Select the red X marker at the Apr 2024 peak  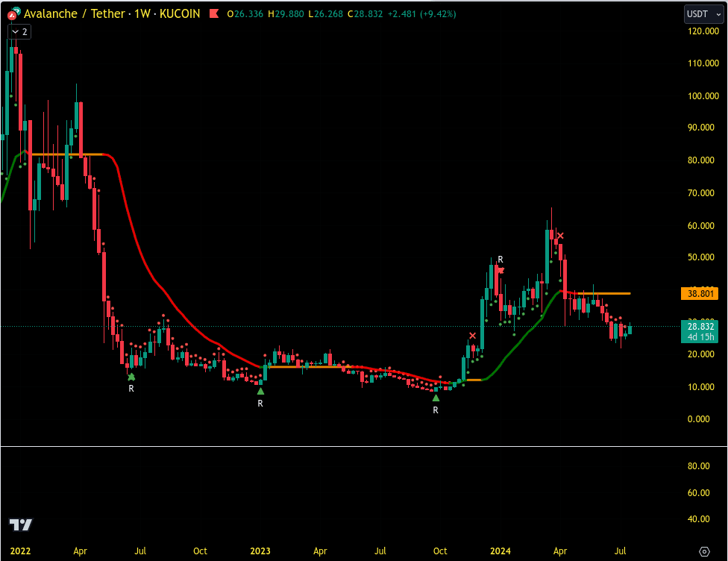click(560, 236)
